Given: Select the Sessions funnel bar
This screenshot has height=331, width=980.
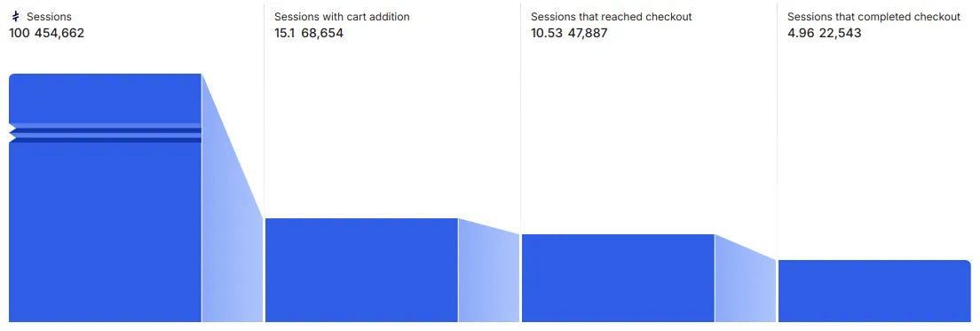Looking at the screenshot, I should (105, 198).
